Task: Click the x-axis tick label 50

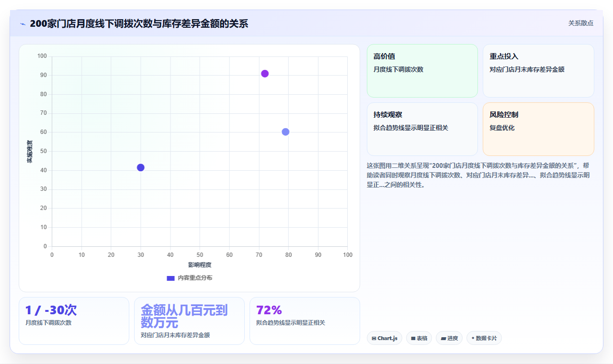Action: click(x=200, y=255)
